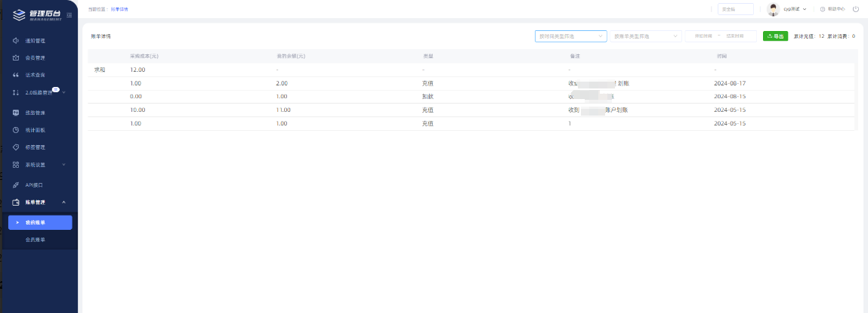The height and width of the screenshot is (313, 868).
Task: Click the 安全码 input field
Action: click(x=735, y=9)
